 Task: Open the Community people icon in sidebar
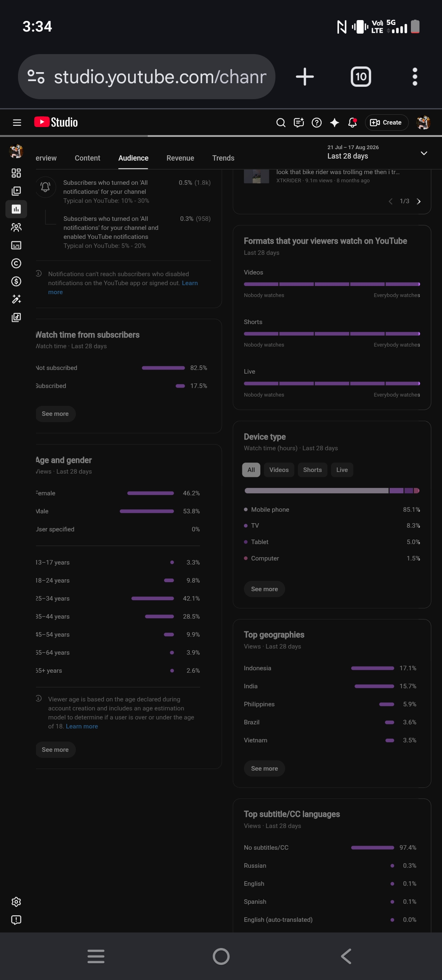click(x=16, y=227)
